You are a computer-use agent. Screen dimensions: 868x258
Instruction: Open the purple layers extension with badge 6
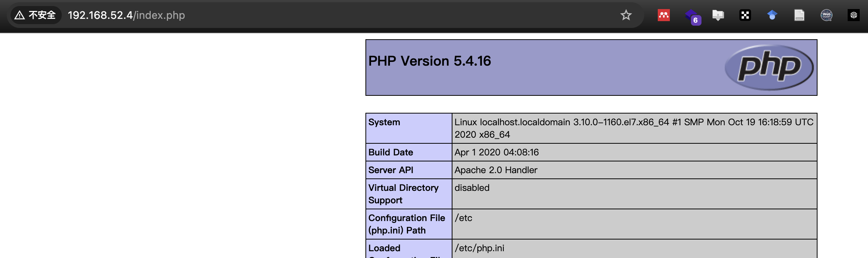point(692,16)
